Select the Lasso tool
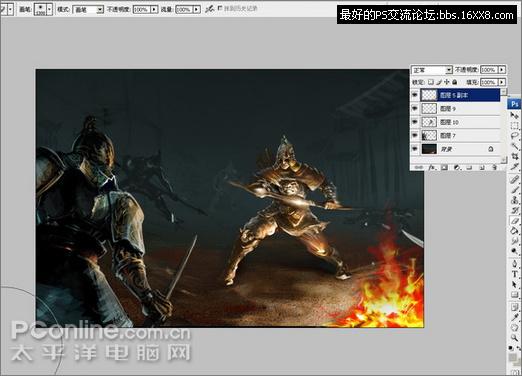 point(514,136)
